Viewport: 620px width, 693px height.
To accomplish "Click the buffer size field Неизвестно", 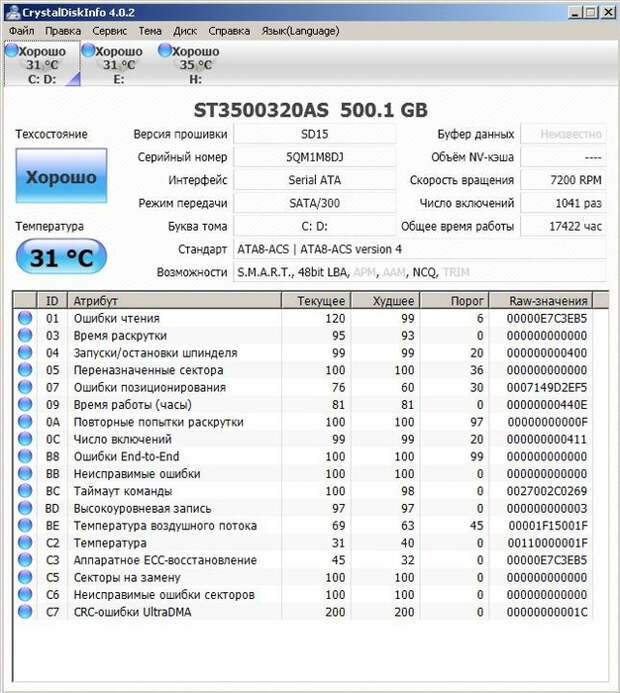I will pyautogui.click(x=563, y=134).
